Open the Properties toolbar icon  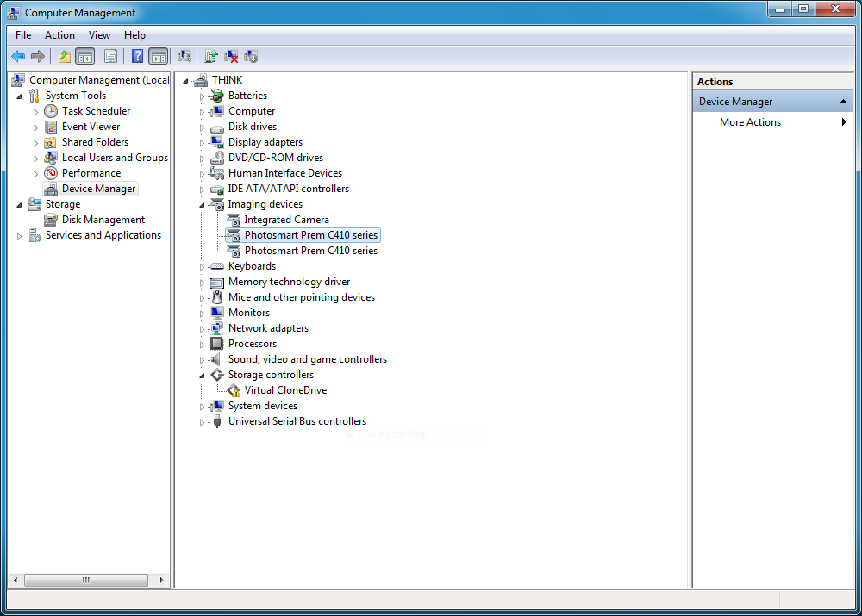pos(110,57)
